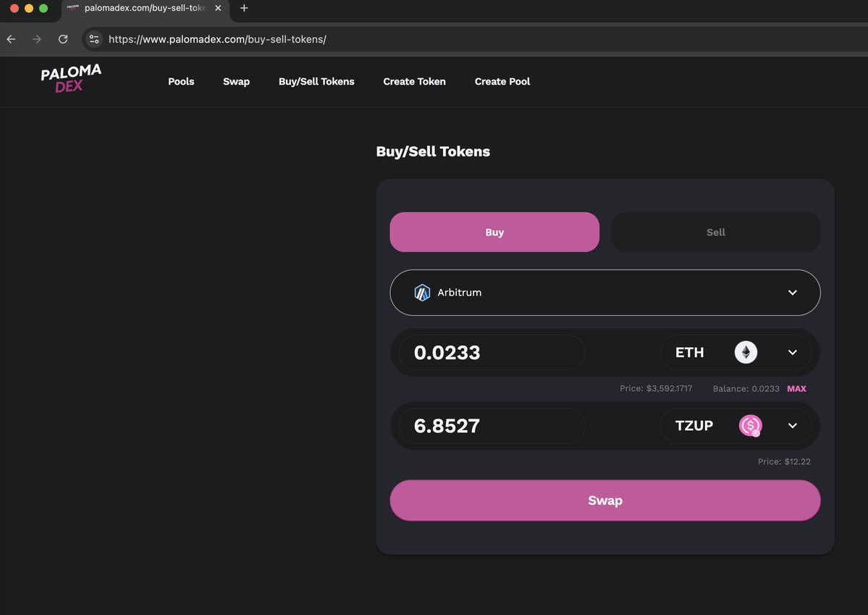
Task: Click the large pink Swap button
Action: pos(605,501)
